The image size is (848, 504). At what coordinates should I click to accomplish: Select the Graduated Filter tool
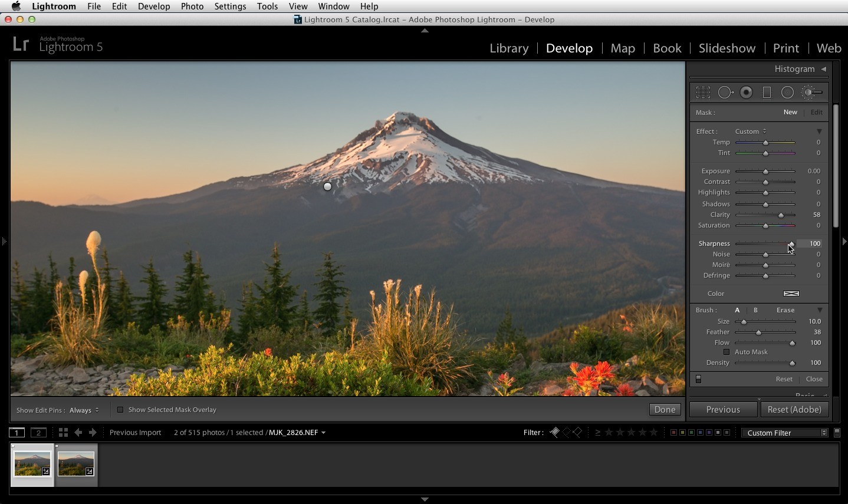tap(767, 93)
